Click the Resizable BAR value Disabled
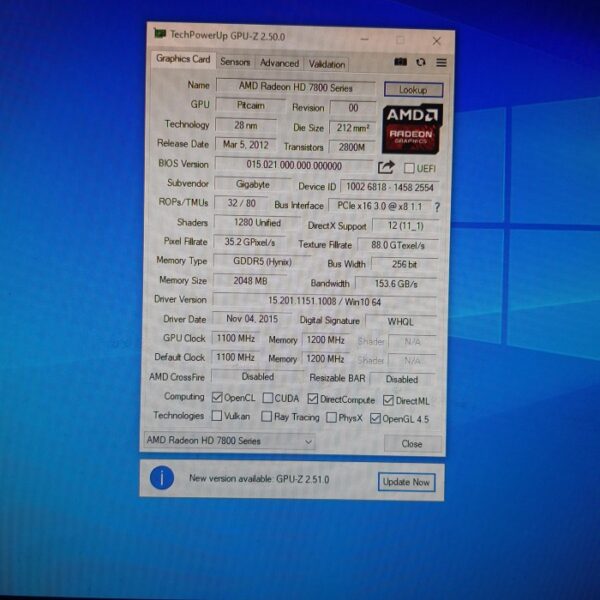Screen dimensions: 600x600 point(402,379)
